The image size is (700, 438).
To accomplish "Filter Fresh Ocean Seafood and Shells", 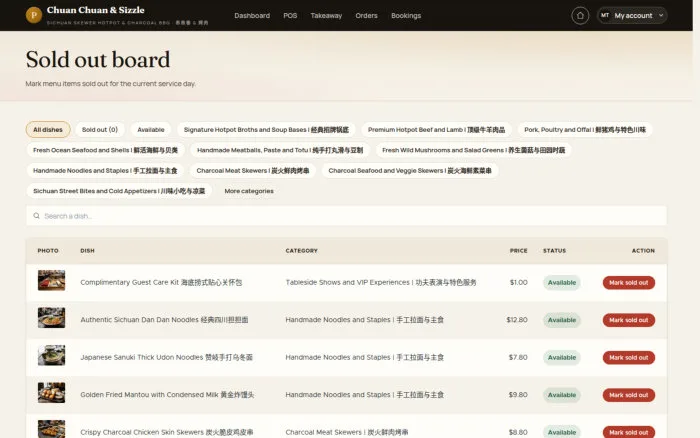I will click(x=105, y=150).
